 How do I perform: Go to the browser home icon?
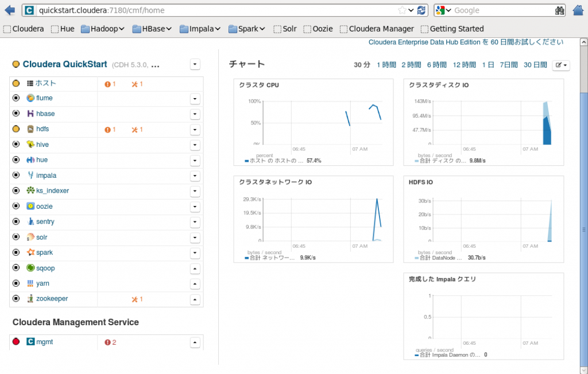click(x=579, y=10)
